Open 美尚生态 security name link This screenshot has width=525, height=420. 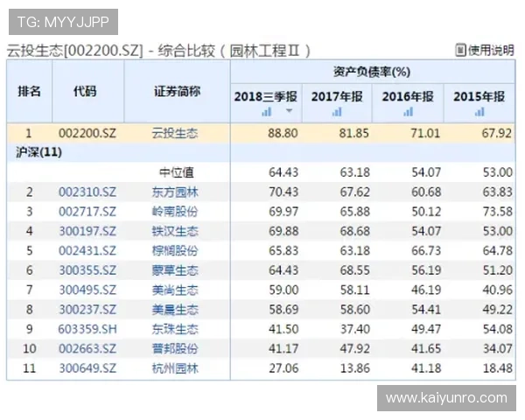click(x=175, y=290)
